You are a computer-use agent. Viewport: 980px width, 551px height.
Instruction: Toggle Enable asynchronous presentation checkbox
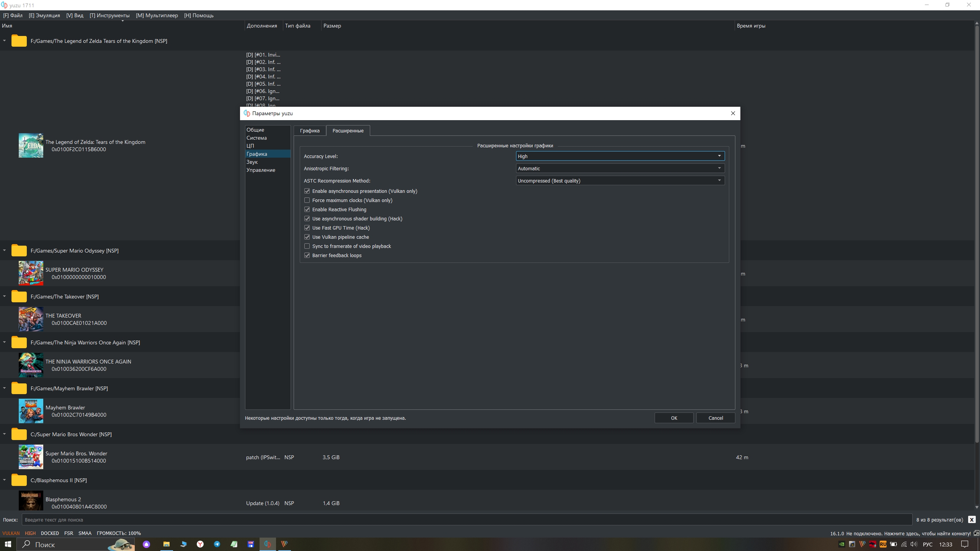pos(307,191)
